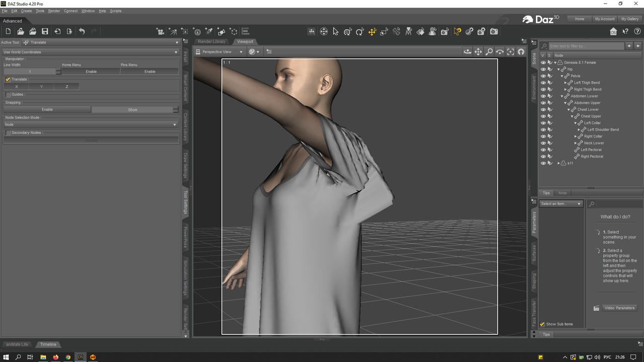Click the Snapping Enable button
The width and height of the screenshot is (644, 362).
[x=47, y=110]
